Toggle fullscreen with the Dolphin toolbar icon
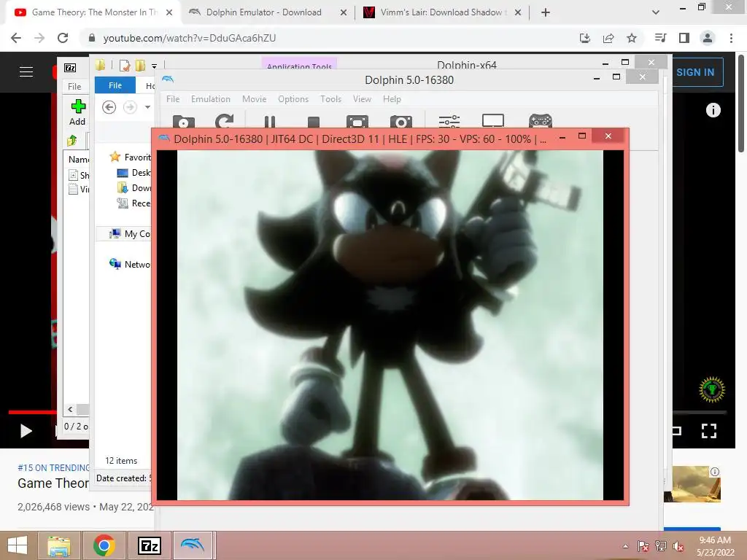The height and width of the screenshot is (560, 747). point(357,122)
